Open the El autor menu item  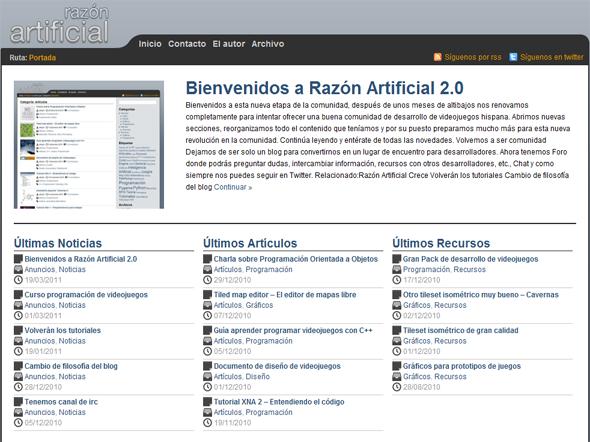click(229, 44)
